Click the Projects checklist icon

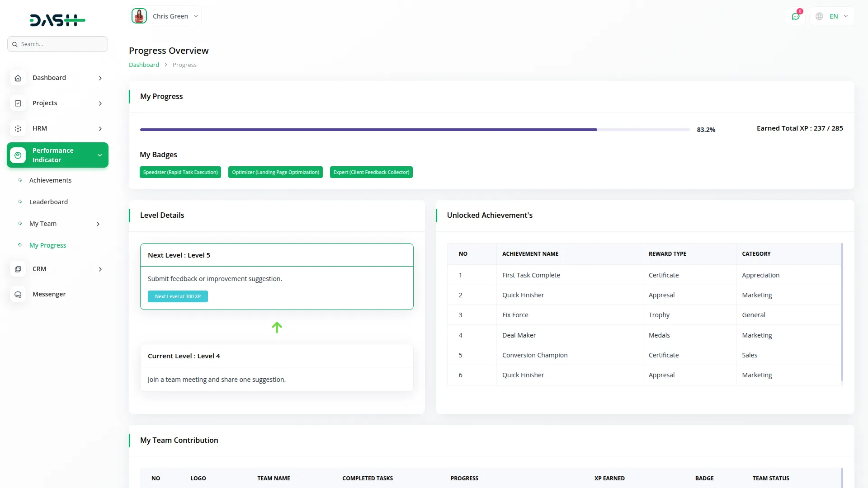[18, 103]
